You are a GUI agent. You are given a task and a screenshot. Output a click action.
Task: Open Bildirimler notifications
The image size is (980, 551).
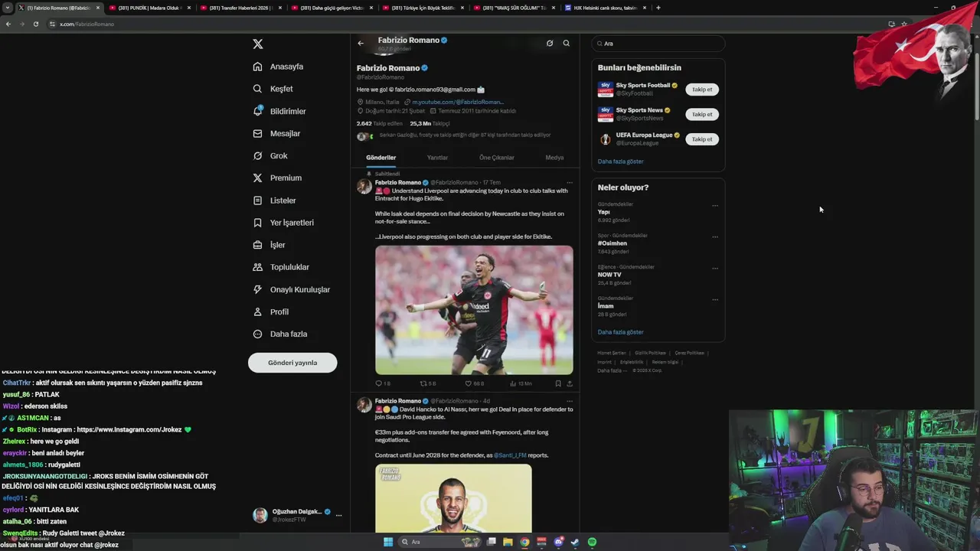point(279,111)
